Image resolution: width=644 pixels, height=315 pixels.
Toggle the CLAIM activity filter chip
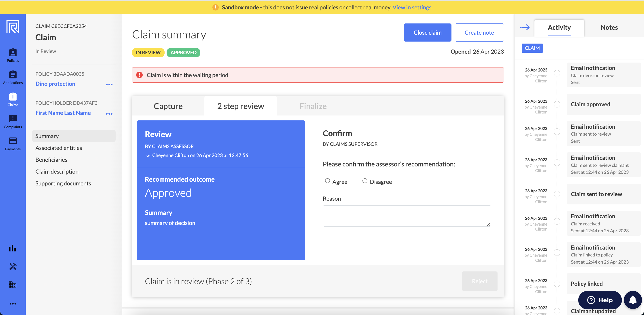point(532,48)
